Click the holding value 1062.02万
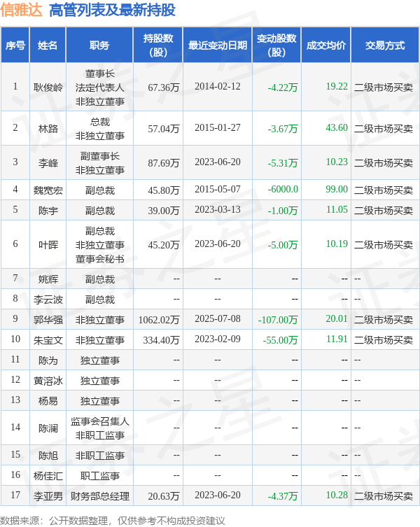 point(159,320)
